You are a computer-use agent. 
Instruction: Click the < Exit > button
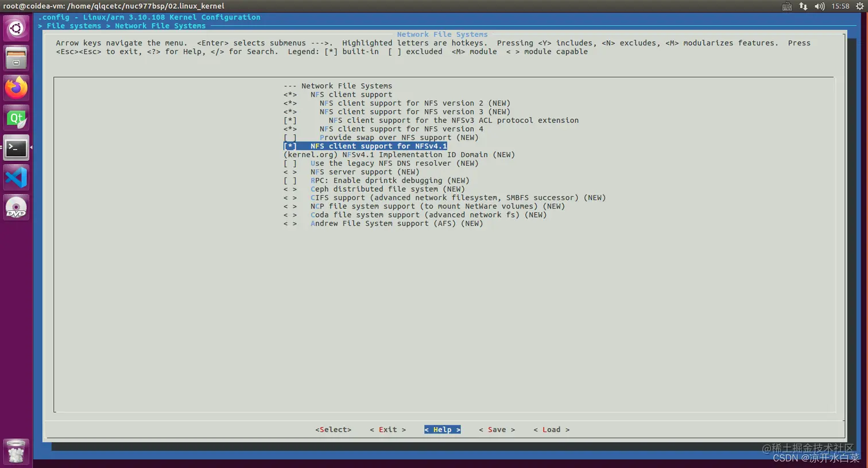(x=387, y=430)
